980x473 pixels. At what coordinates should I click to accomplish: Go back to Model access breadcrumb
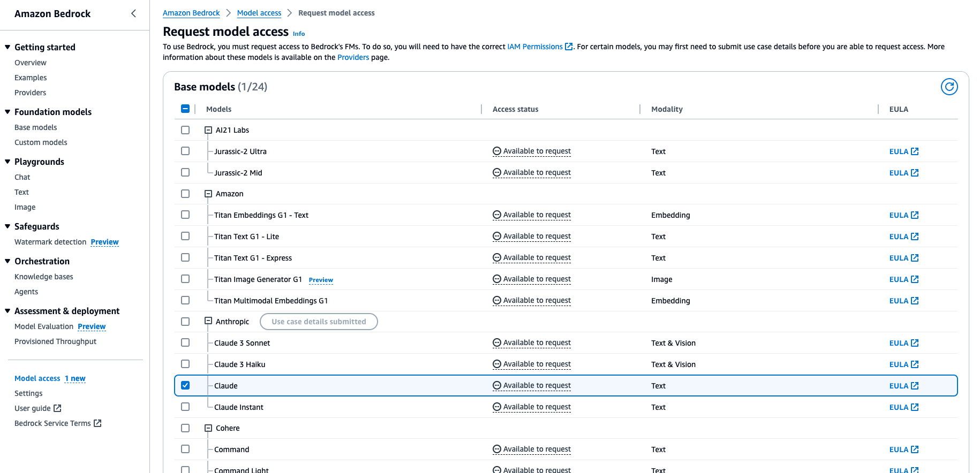259,13
